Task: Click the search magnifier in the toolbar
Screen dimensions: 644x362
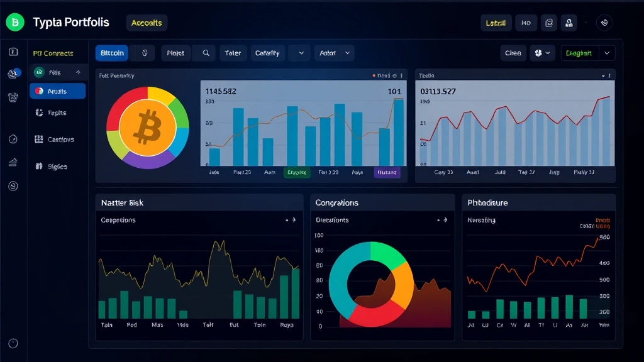Action: [x=205, y=53]
